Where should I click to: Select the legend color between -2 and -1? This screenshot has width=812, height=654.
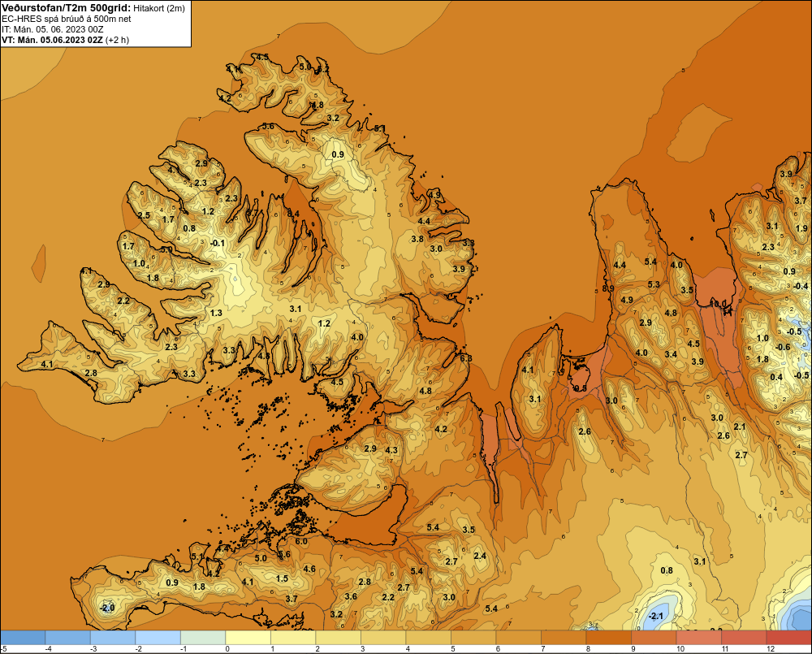pyautogui.click(x=158, y=638)
